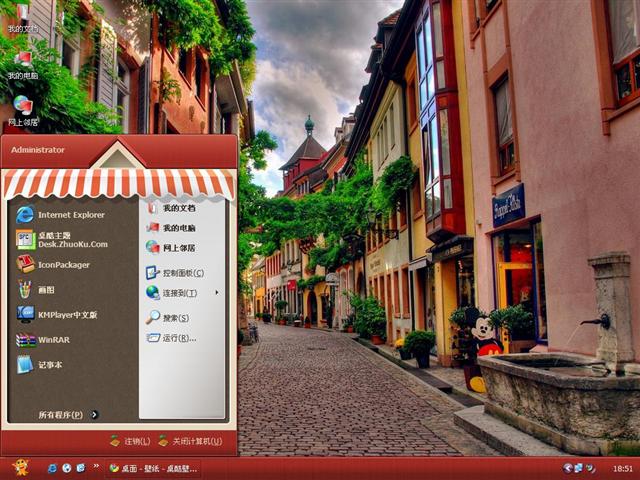Select 网上邻居 desktop icon
This screenshot has width=640, height=480.
[x=23, y=111]
